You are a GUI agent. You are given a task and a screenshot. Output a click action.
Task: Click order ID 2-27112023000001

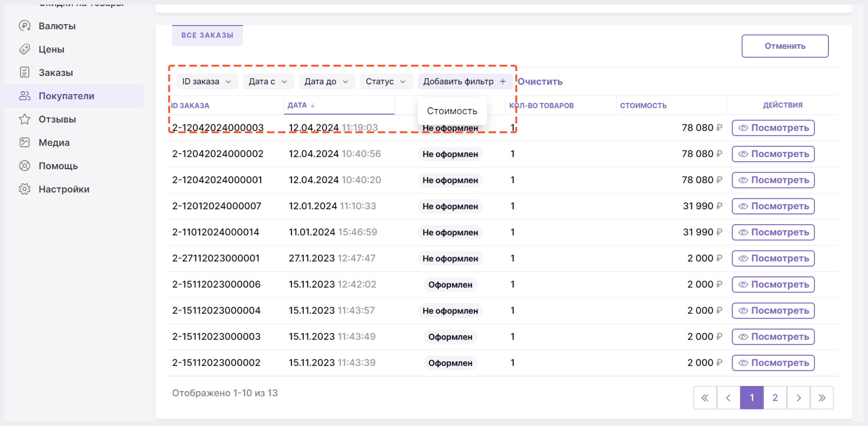coord(216,258)
